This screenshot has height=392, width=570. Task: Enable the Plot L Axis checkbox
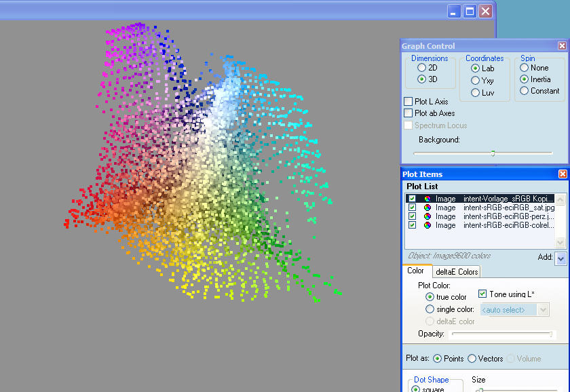point(408,102)
